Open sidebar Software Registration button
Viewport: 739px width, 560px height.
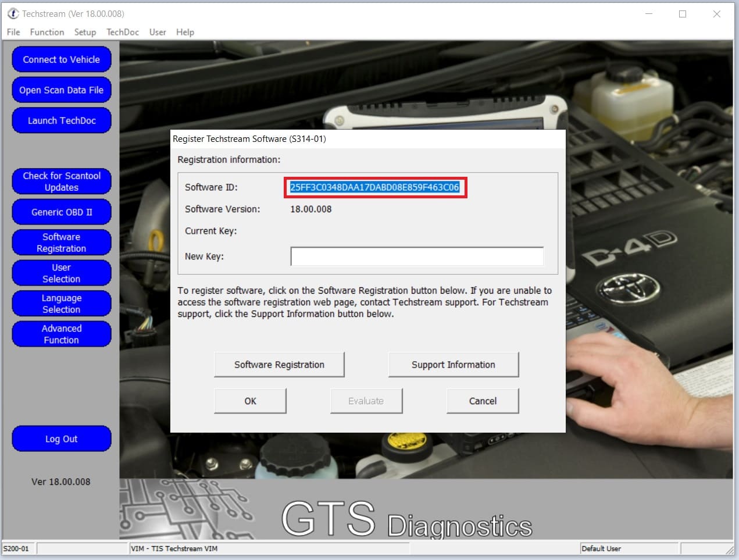coord(62,242)
